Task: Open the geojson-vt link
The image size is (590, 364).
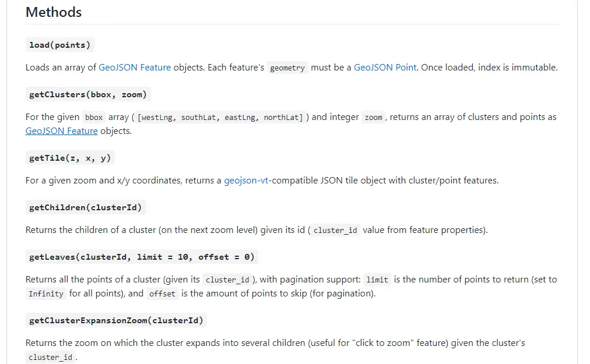Action: pyautogui.click(x=248, y=181)
